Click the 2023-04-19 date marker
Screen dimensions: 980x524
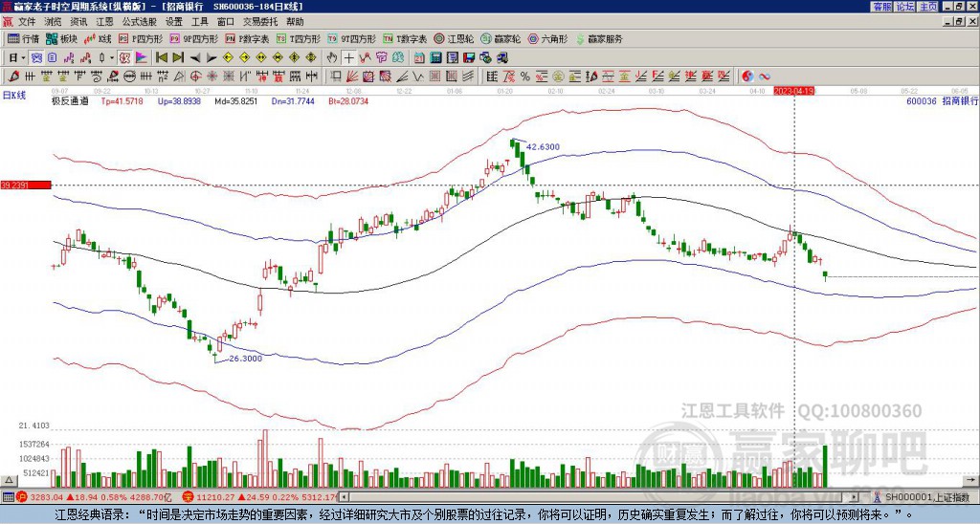(793, 91)
